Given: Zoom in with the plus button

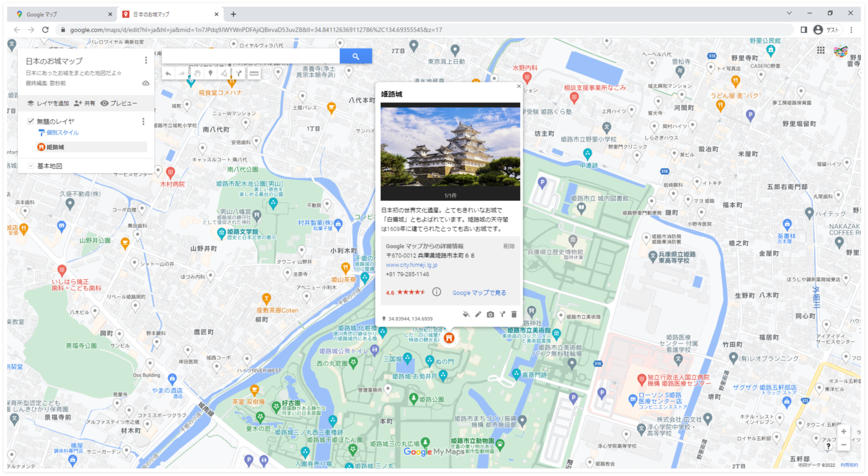Looking at the screenshot, I should point(844,431).
